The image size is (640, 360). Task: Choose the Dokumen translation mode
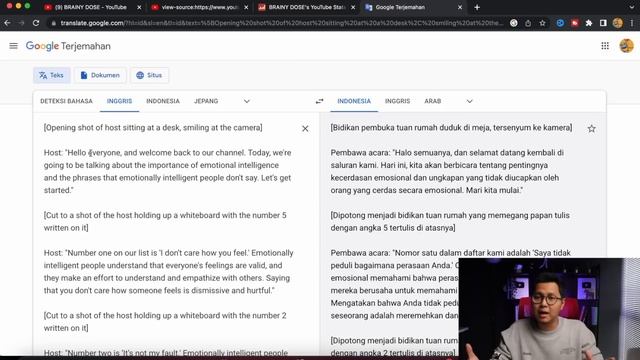(100, 75)
